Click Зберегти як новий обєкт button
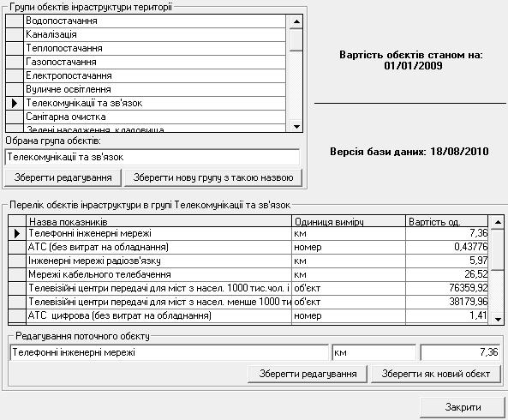Viewport: 508px width, 420px height. [x=436, y=374]
